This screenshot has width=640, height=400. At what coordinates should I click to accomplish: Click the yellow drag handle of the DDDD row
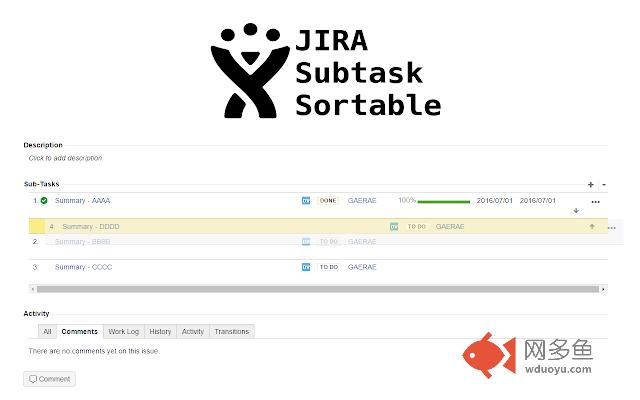point(37,227)
